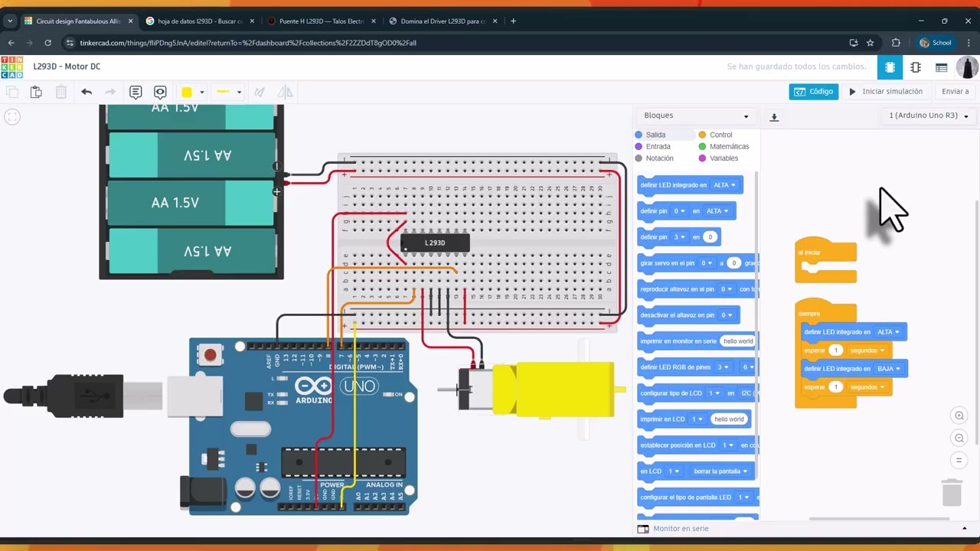The image size is (980, 551).
Task: Click value 0 field in definir pin 3 block
Action: coord(710,237)
